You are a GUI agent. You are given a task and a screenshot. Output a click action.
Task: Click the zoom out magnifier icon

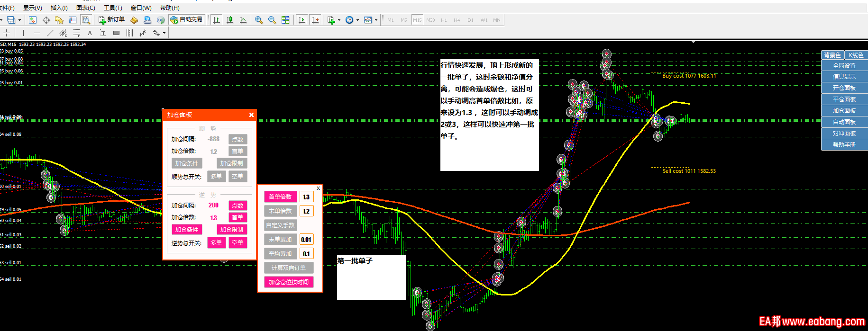click(x=272, y=20)
